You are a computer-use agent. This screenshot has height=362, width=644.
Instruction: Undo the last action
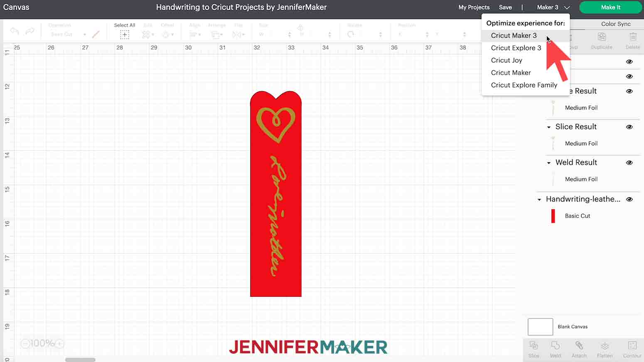pos(15,31)
